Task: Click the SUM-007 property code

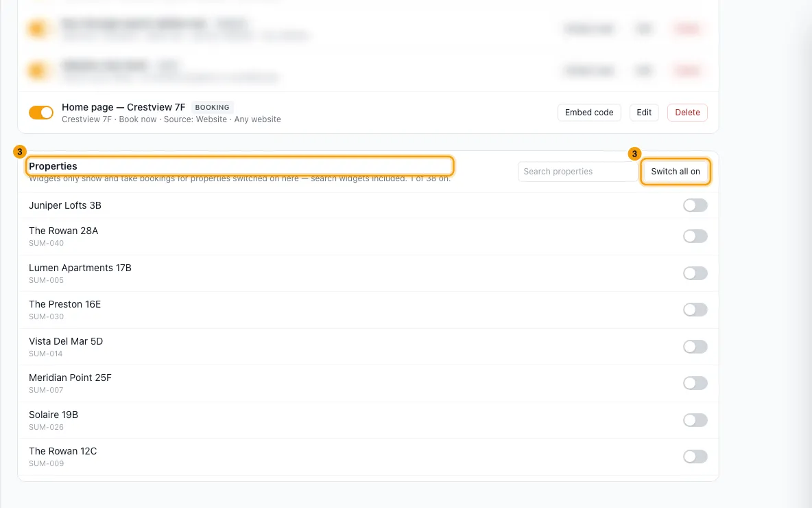Action: click(46, 391)
